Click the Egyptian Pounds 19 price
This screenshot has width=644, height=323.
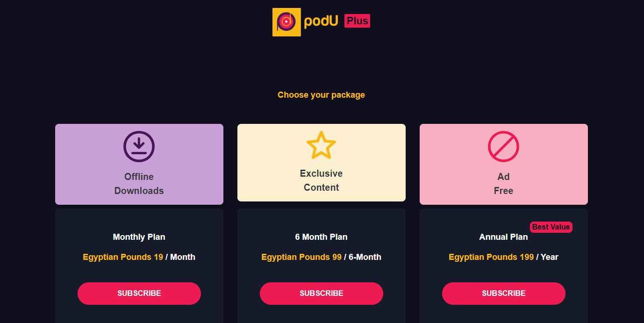[x=123, y=257]
